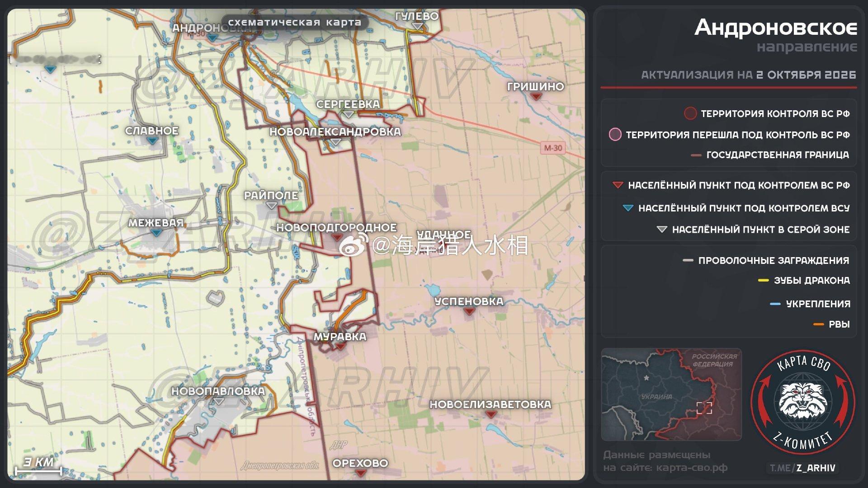
Task: Click the М-30 road sign
Action: click(x=553, y=148)
